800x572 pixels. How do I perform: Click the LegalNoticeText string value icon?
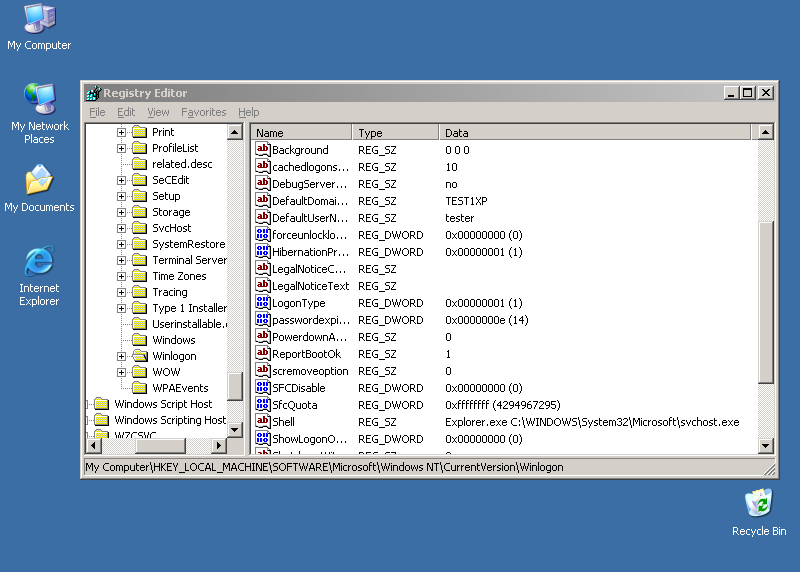263,285
